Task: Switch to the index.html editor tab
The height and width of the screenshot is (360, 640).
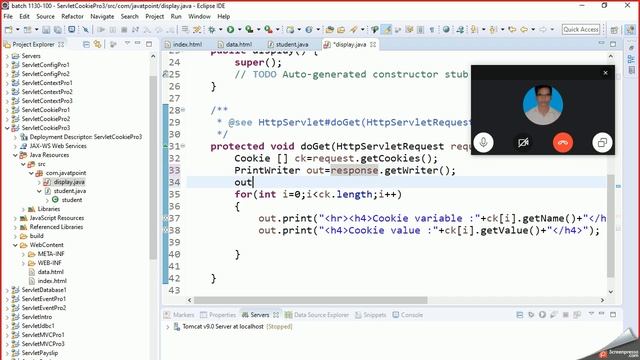Action: coord(183,44)
